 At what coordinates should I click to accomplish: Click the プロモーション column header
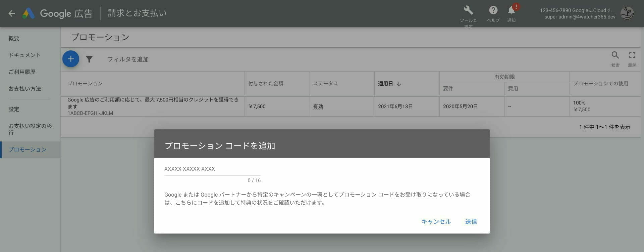(x=85, y=84)
